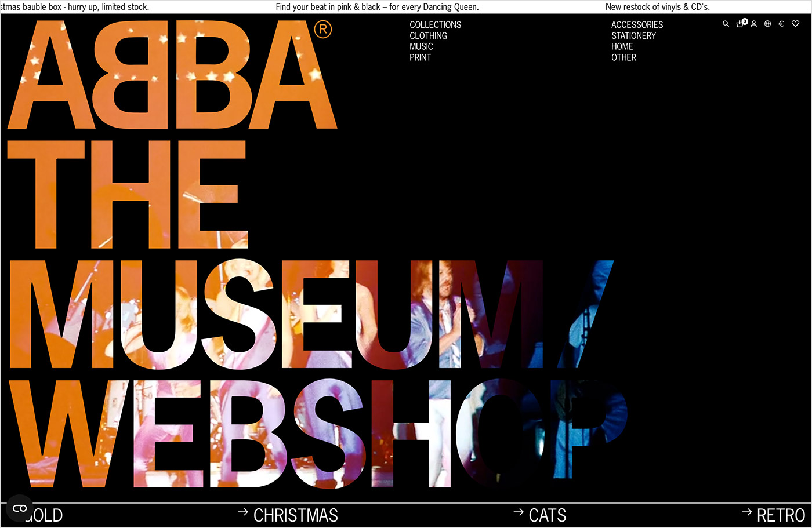Click the bauble box limited stock announcement
Viewport: 812px width, 528px height.
(75, 7)
